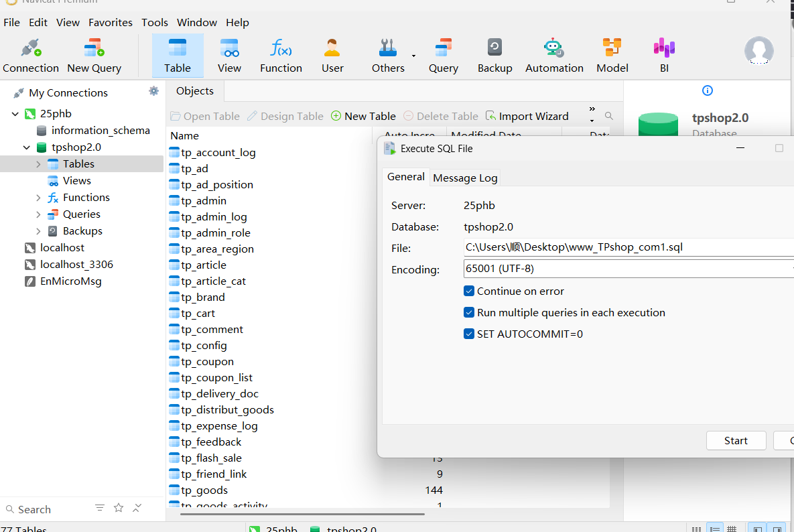
Task: Create a New Query from toolbar
Action: pos(94,56)
